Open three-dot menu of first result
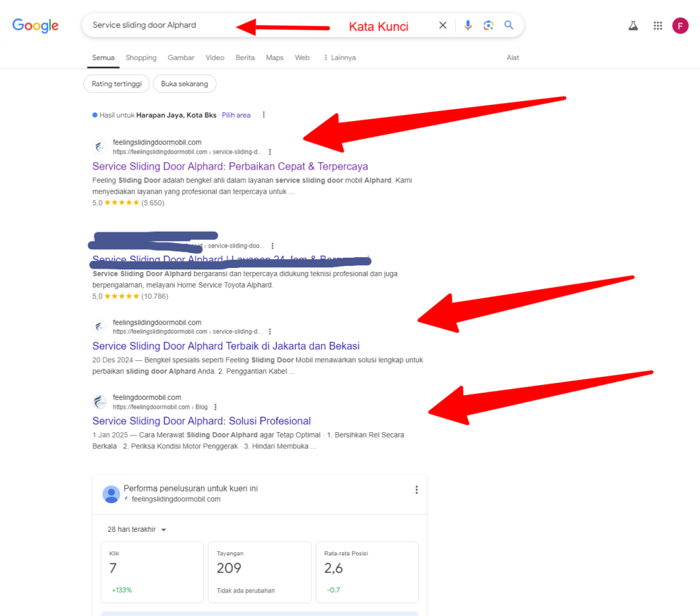 [269, 152]
